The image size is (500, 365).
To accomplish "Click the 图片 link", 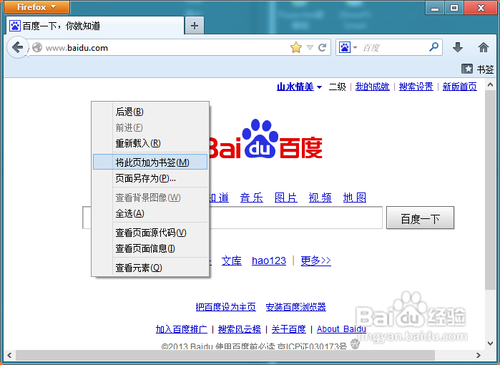I will pos(286,198).
